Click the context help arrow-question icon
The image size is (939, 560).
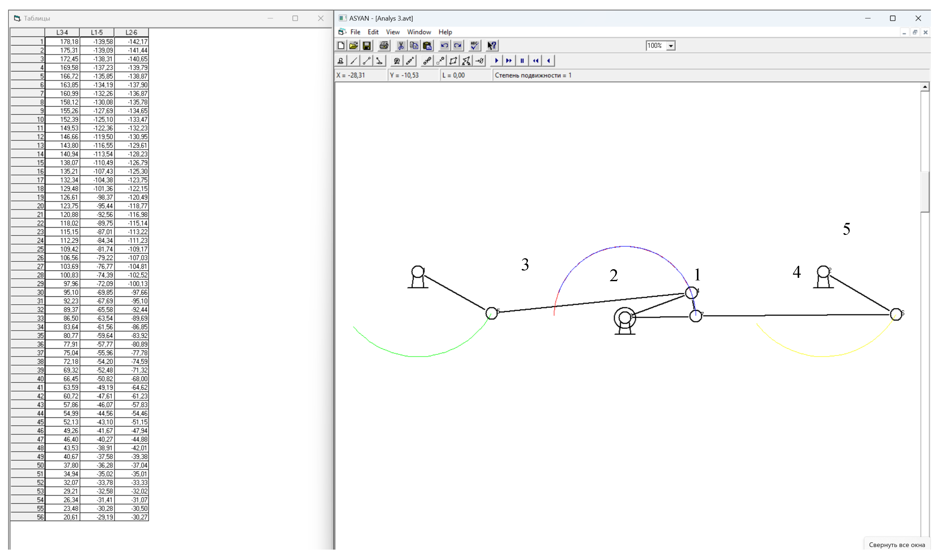coord(491,46)
